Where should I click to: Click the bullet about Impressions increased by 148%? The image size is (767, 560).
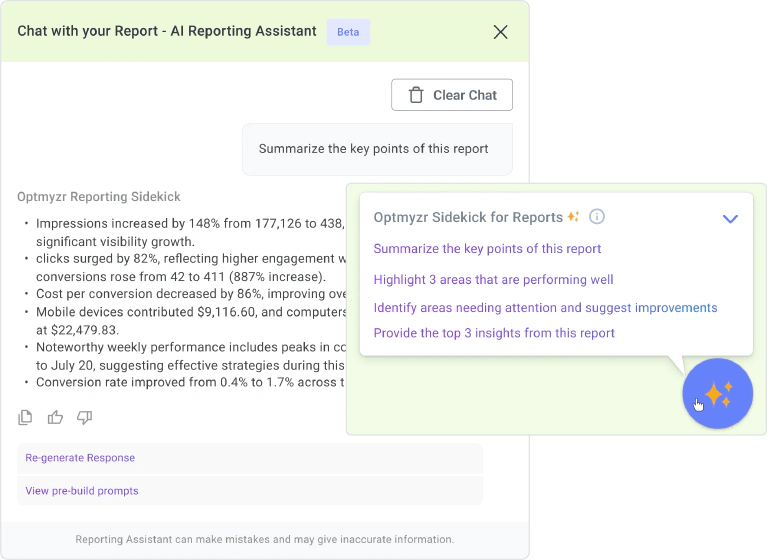tap(190, 232)
